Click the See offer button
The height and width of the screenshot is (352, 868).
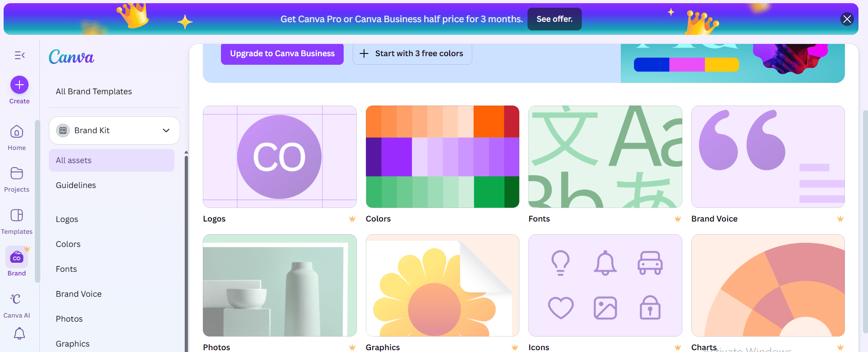[x=554, y=19]
